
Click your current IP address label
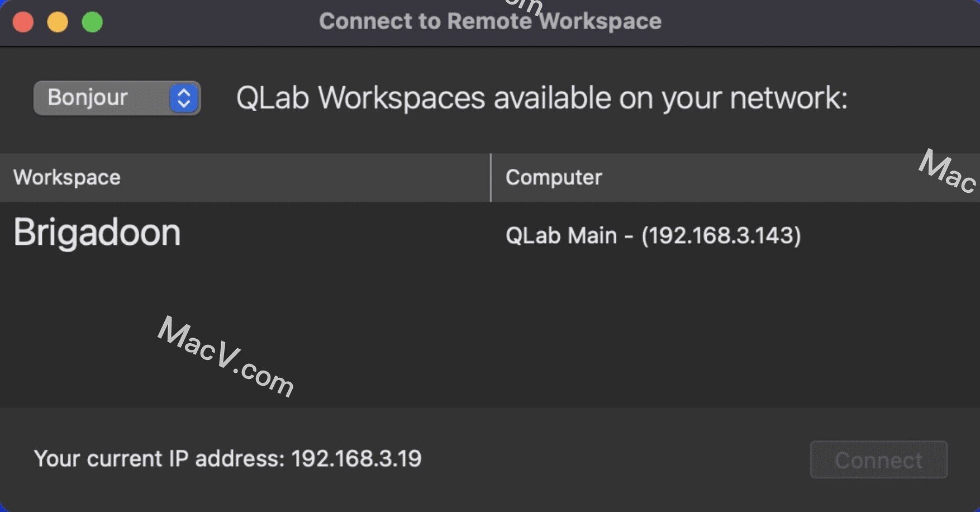tap(228, 458)
